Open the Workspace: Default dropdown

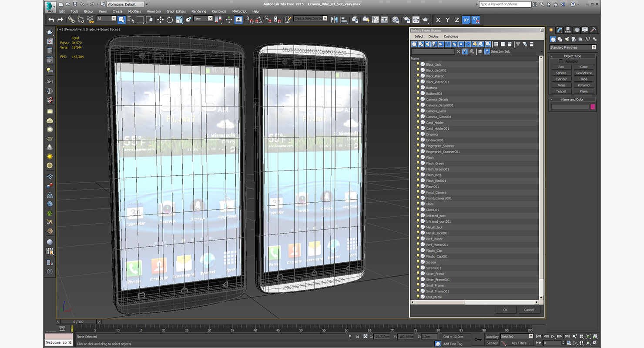[125, 4]
